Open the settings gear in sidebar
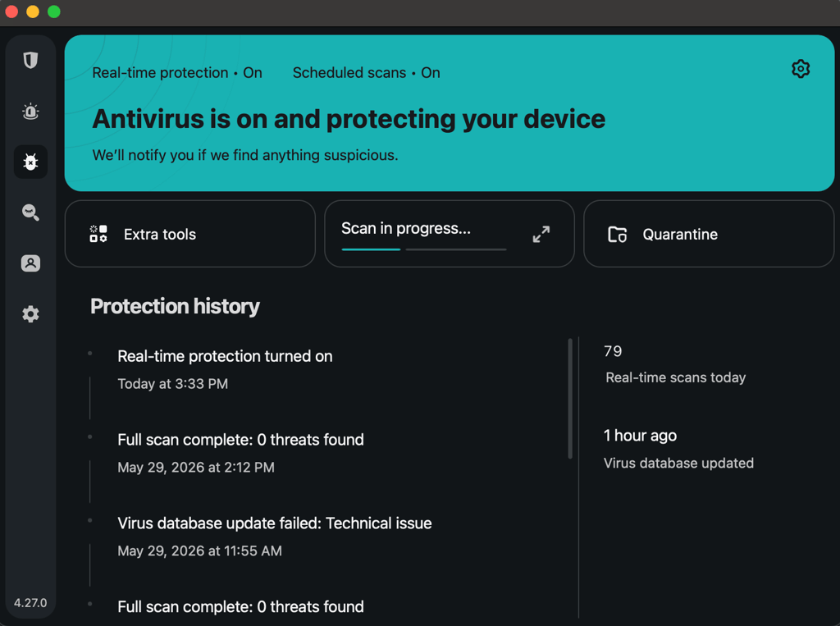840x626 pixels. (30, 314)
